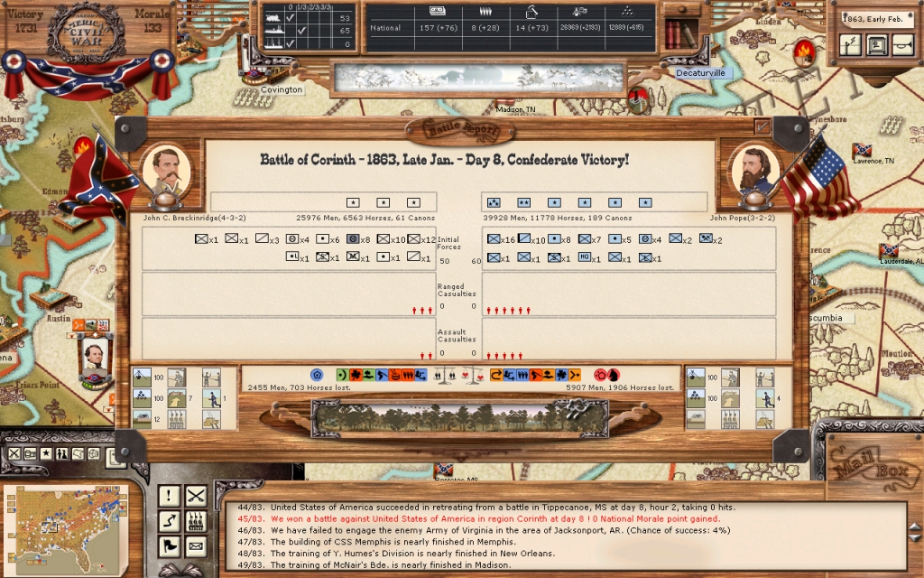924x578 pixels.
Task: Select the 45/83 won battle message
Action: click(478, 518)
